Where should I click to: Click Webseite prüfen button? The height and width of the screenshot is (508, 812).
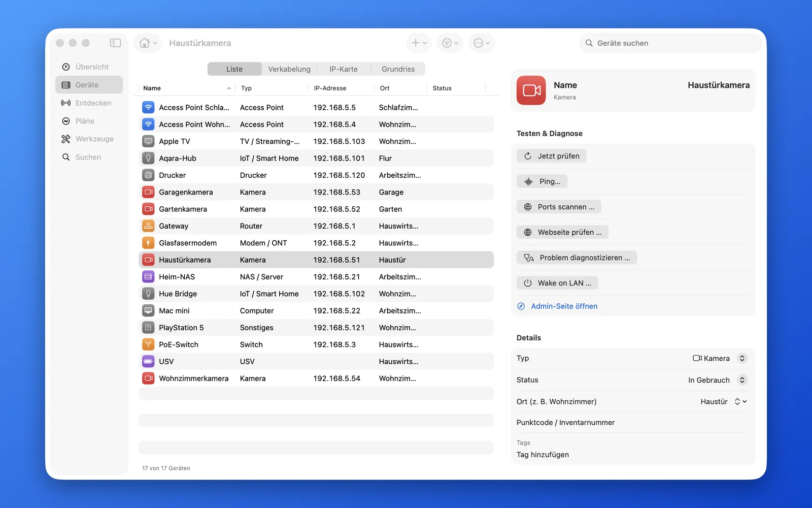click(563, 232)
